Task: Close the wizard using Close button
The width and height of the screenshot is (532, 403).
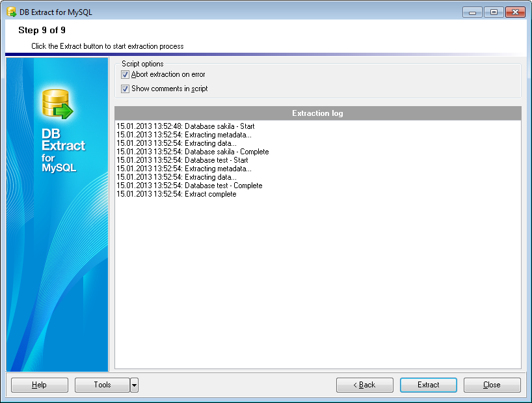Action: (492, 385)
